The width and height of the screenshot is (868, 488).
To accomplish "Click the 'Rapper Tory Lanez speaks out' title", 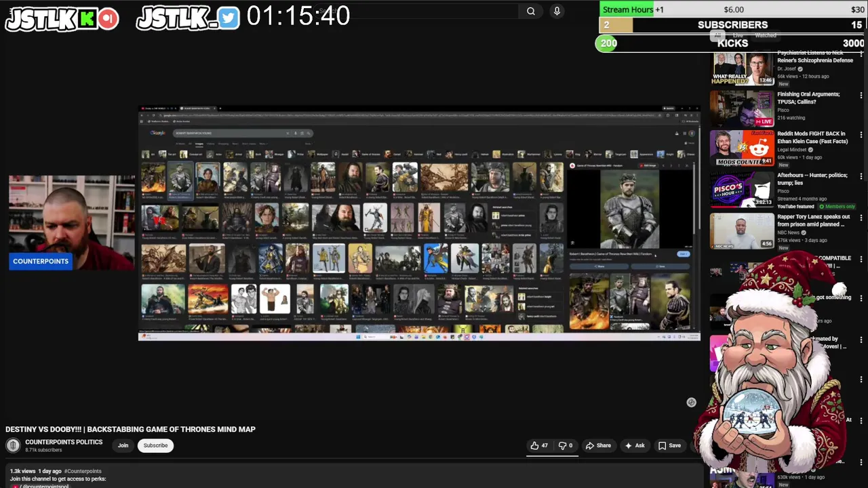I will coord(813,220).
